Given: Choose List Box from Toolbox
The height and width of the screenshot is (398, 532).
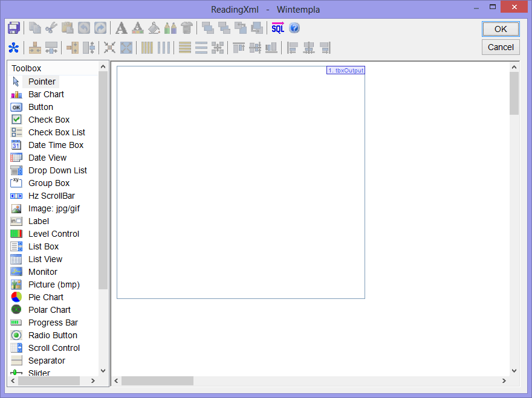Looking at the screenshot, I should pos(44,246).
